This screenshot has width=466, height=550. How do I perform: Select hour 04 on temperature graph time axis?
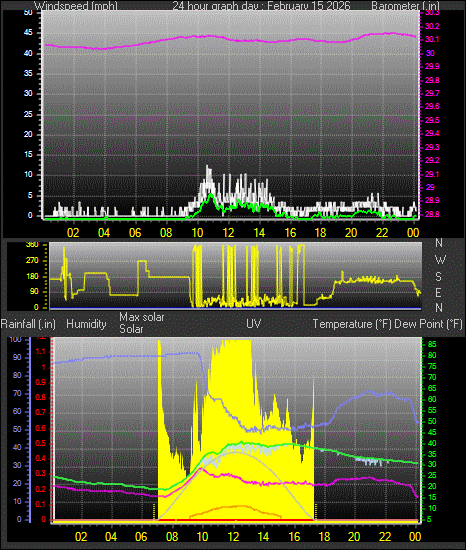[x=111, y=537]
